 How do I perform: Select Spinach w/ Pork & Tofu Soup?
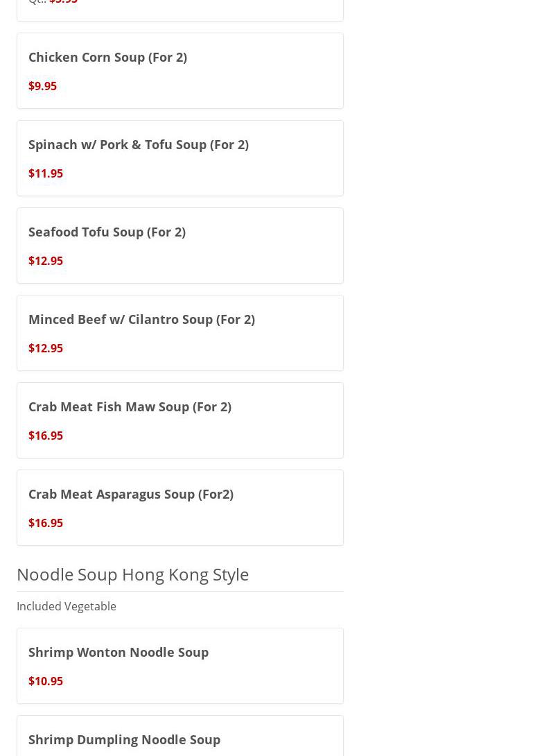click(138, 144)
